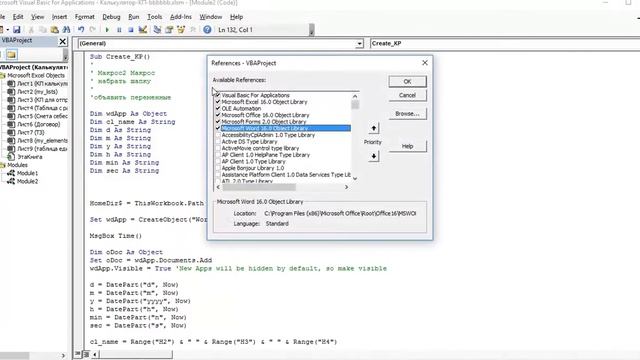Open the Format menu
This screenshot has width=640, height=360.
point(84,17)
